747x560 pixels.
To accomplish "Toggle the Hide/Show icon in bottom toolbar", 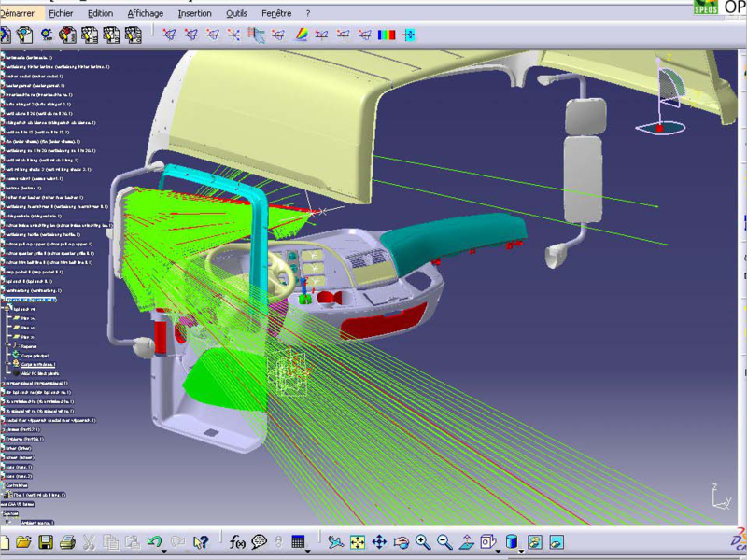I will [x=534, y=541].
